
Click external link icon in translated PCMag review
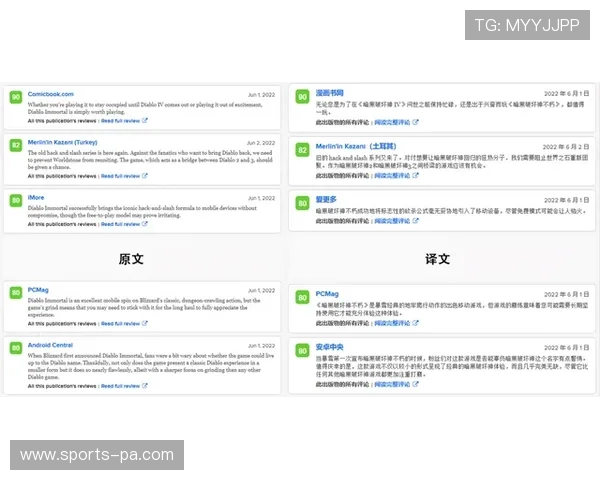tap(416, 323)
